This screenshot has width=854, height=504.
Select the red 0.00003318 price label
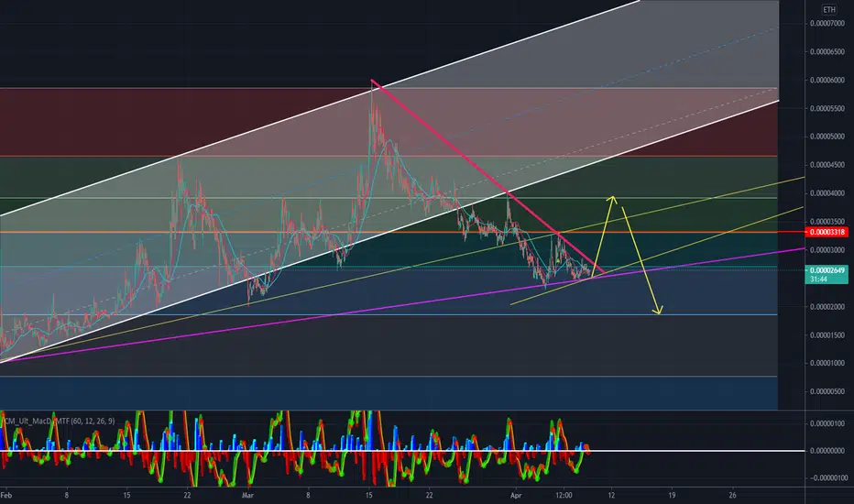[827, 232]
